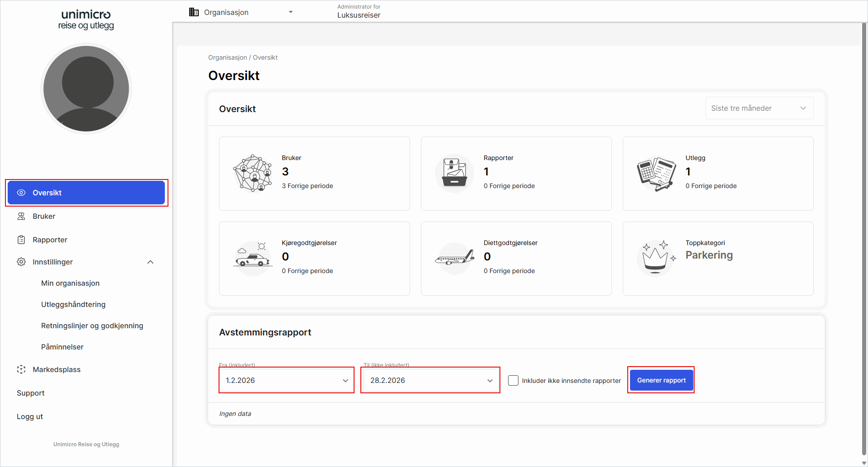Click the airplane icon for Diettgodtgjørelser
The image size is (868, 467).
(454, 258)
